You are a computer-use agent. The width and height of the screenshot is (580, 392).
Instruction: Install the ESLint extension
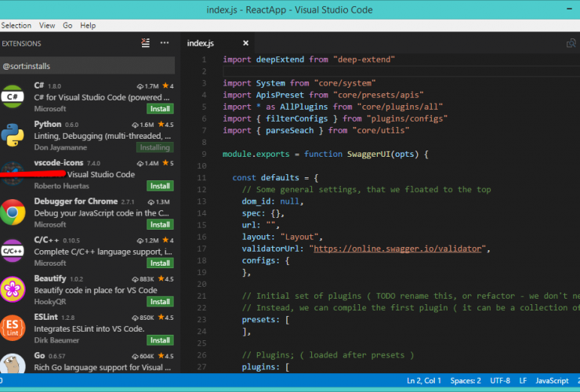pyautogui.click(x=160, y=340)
